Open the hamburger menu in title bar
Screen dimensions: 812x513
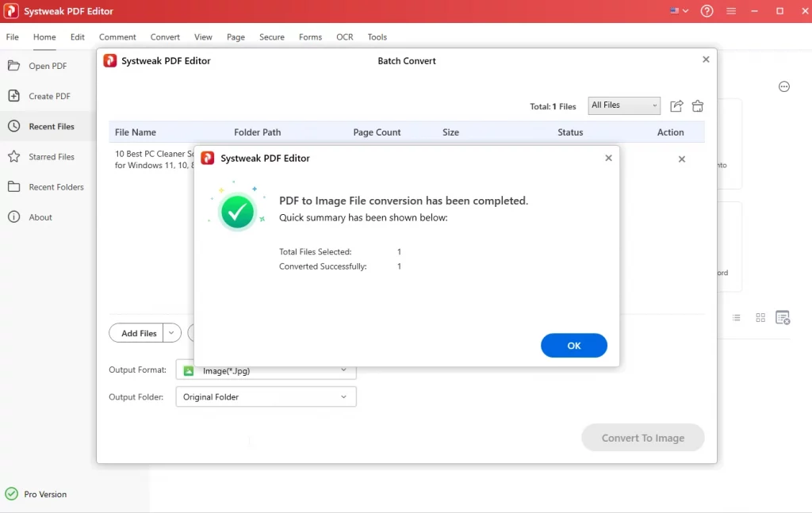pyautogui.click(x=731, y=11)
